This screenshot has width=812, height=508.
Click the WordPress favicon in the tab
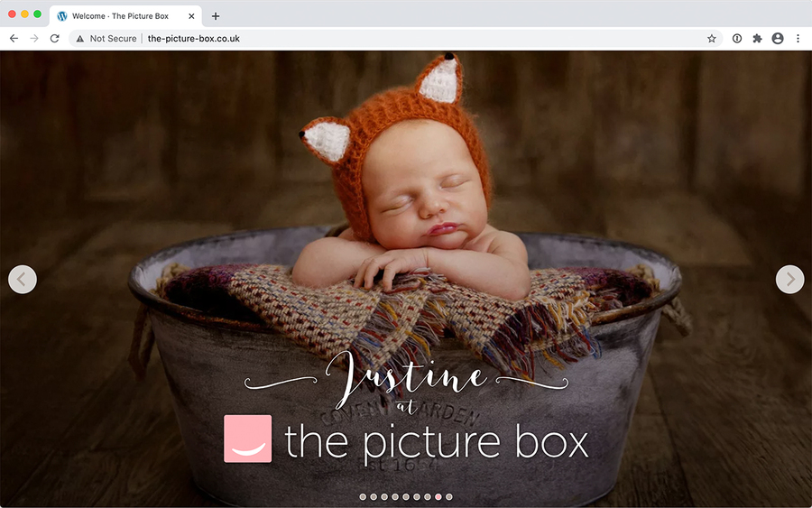(62, 16)
